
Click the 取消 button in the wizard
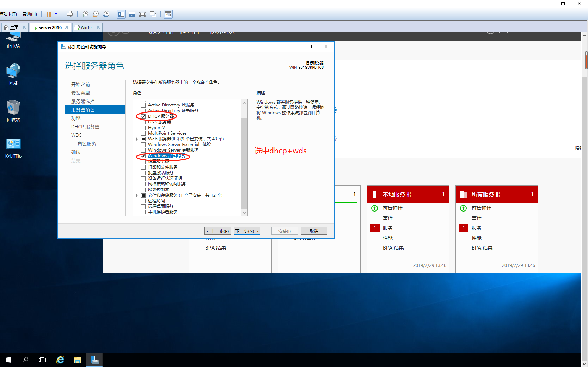point(314,231)
